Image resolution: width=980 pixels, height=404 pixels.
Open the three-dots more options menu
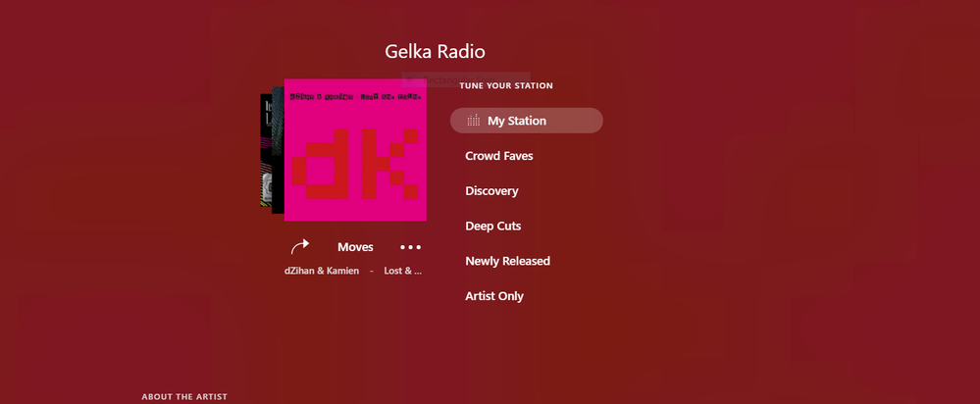(x=411, y=247)
